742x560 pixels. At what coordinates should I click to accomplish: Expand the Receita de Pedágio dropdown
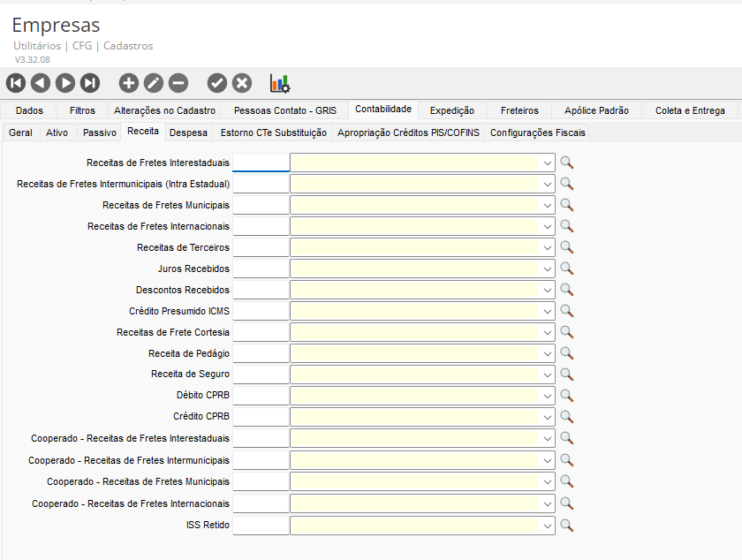[x=548, y=353]
